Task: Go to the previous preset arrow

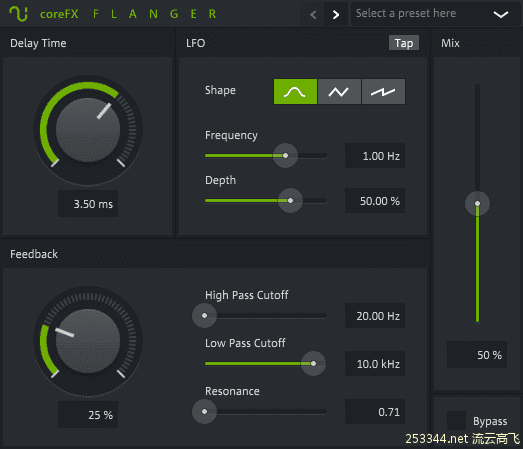Action: (313, 14)
